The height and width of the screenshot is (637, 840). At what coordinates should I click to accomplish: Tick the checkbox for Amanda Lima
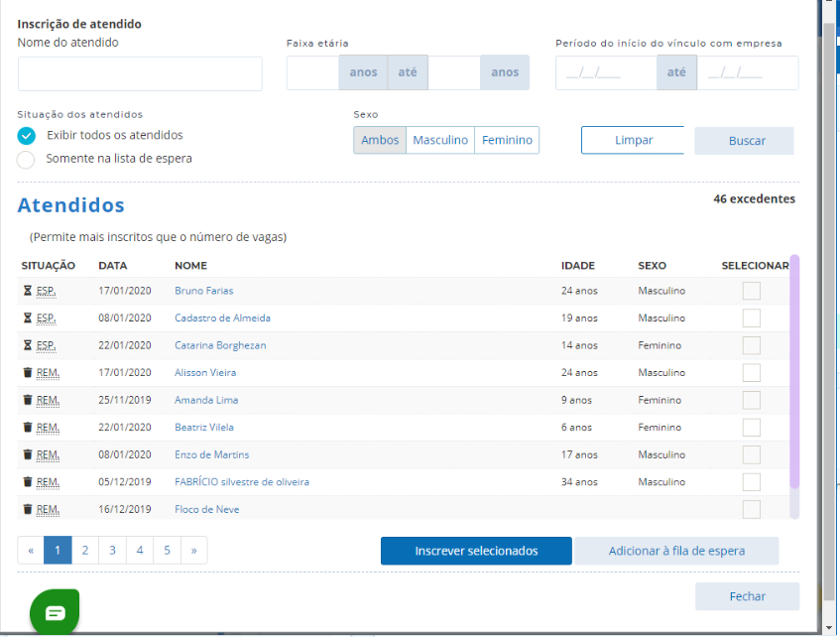point(751,400)
